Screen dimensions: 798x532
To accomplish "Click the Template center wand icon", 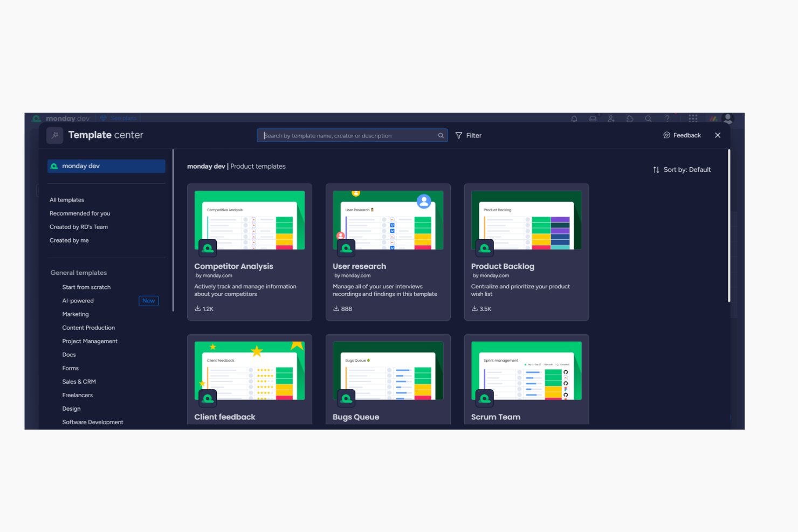I will 54,135.
